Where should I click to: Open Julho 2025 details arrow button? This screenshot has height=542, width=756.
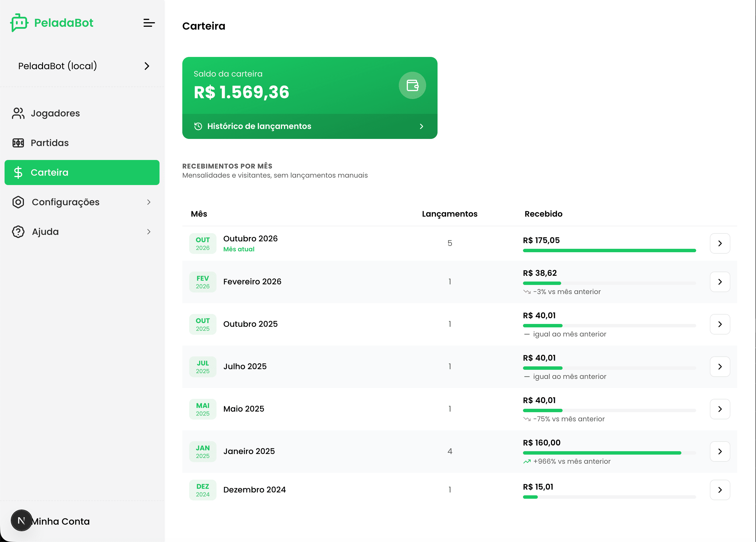(x=720, y=367)
